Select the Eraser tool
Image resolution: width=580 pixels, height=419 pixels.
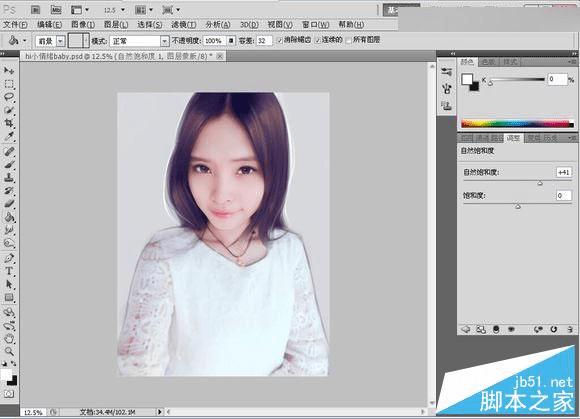tap(9, 204)
